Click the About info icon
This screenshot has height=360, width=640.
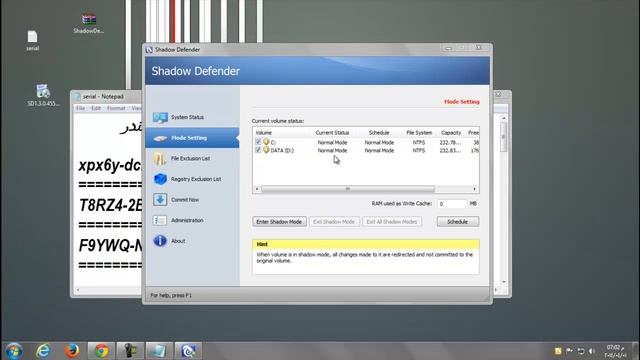160,241
